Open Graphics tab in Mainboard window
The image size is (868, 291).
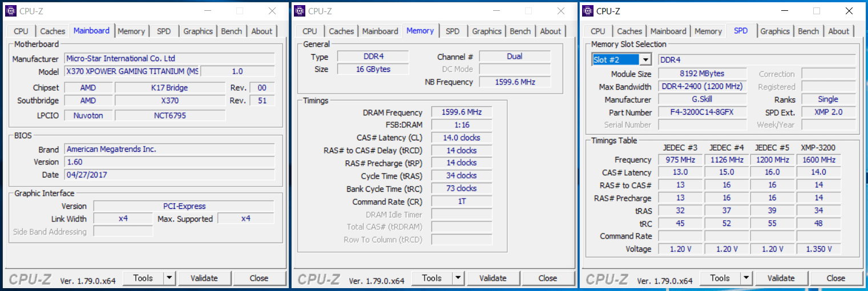198,31
